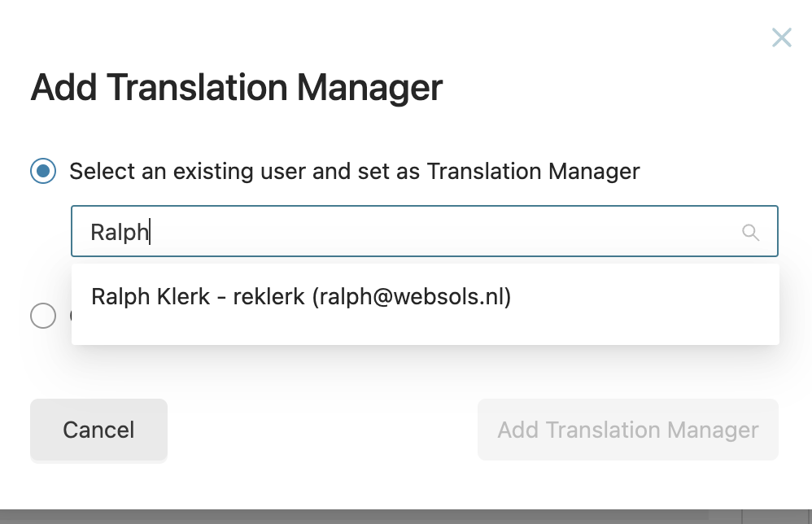Click 'Ralph Klerk' name in dropdown result
Image resolution: width=812 pixels, height=524 pixels.
(151, 297)
